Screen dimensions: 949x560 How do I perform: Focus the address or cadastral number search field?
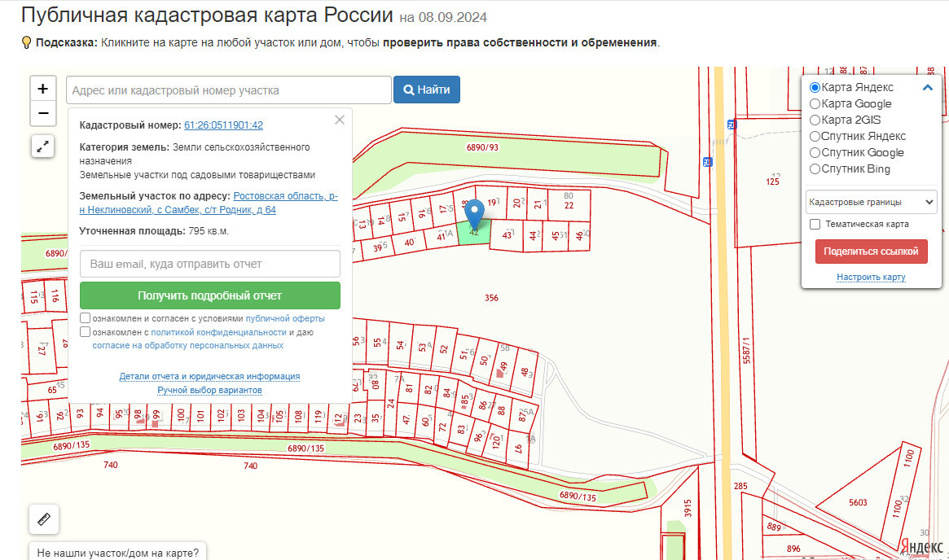point(229,90)
